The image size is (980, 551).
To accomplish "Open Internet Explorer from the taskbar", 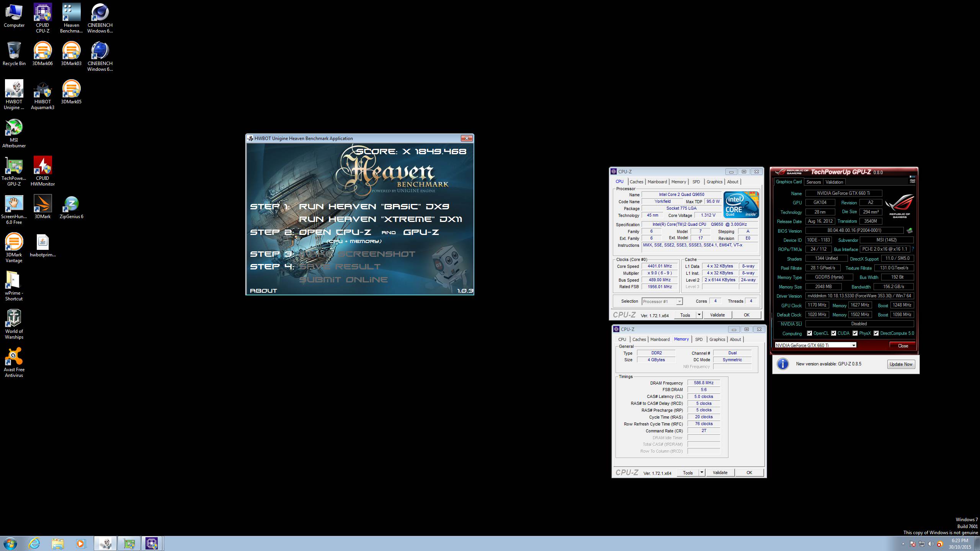I will [34, 543].
